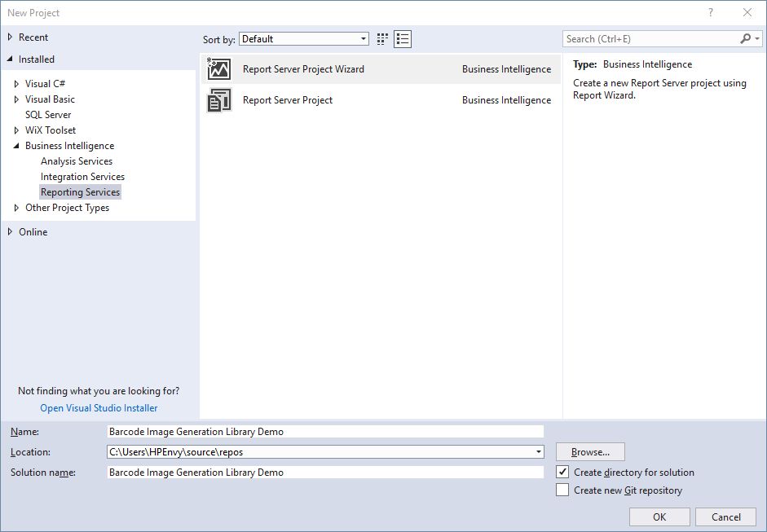This screenshot has width=767, height=532.
Task: Select Visual C# category label
Action: point(45,84)
